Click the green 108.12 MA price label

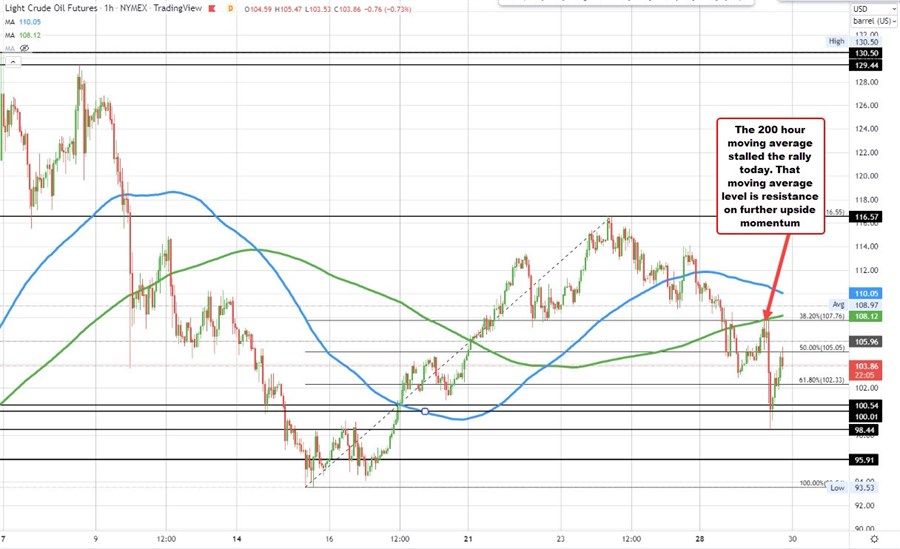[866, 316]
